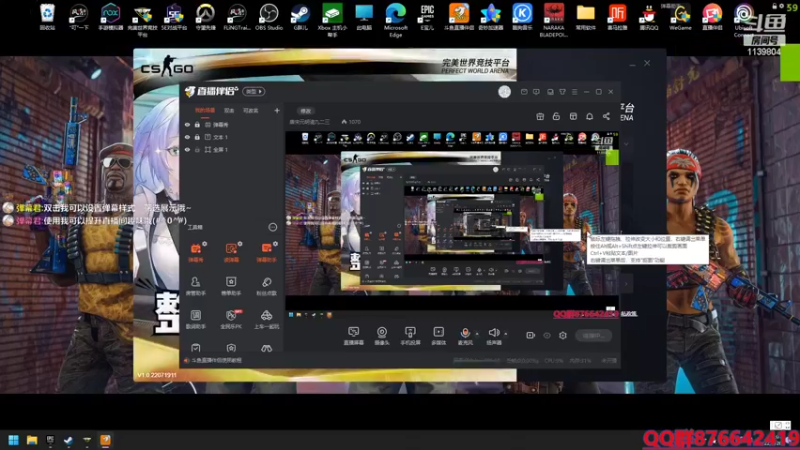This screenshot has width=800, height=450.
Task: Open the orange 读弹幕 tool in the toolbox
Action: tap(231, 252)
